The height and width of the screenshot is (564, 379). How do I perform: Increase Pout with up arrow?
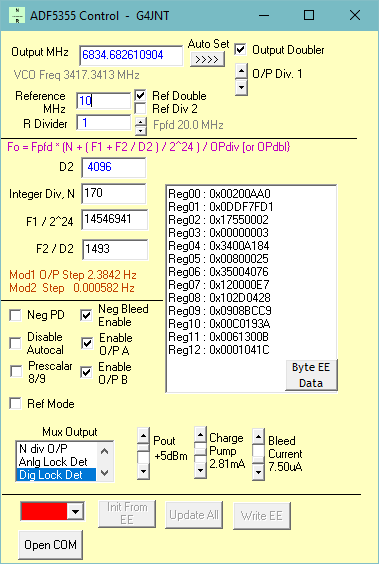143,436
